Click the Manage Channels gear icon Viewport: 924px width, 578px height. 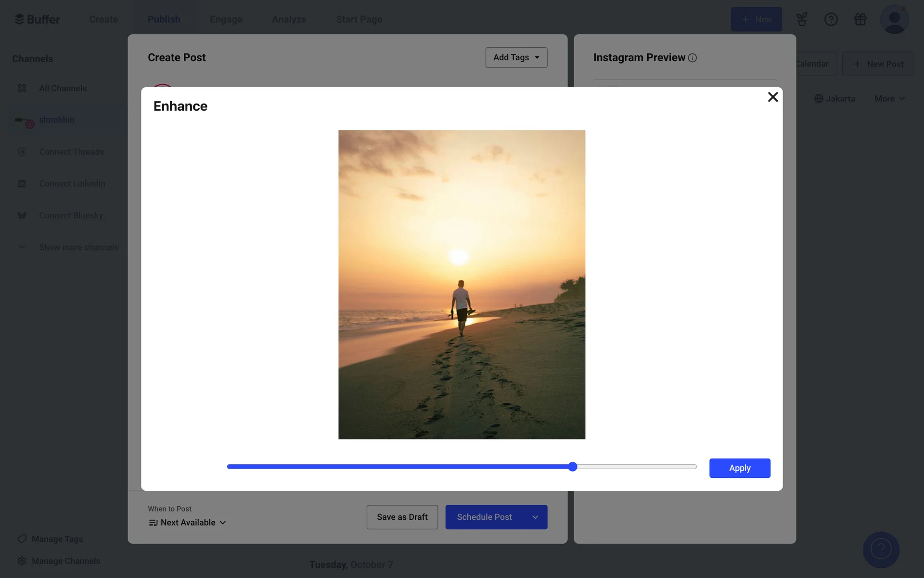[22, 561]
